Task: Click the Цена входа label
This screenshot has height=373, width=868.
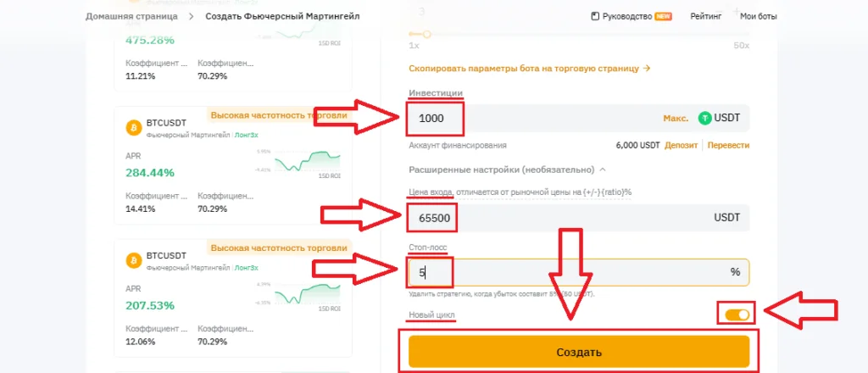Action: 431,192
